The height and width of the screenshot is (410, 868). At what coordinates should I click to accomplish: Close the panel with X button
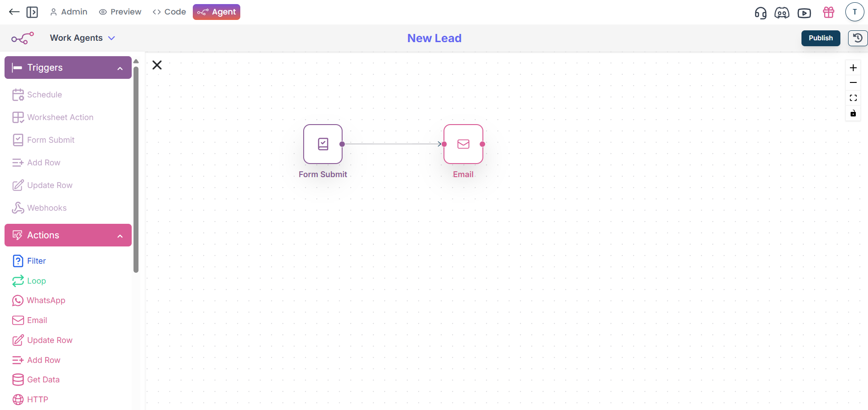(x=157, y=65)
